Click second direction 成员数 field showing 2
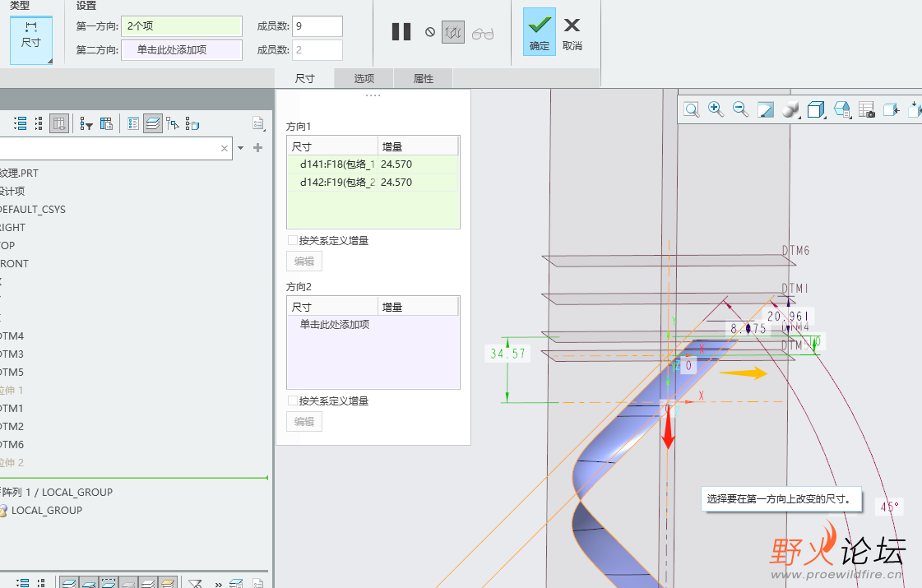Screen dimensions: 922x588 pos(317,50)
